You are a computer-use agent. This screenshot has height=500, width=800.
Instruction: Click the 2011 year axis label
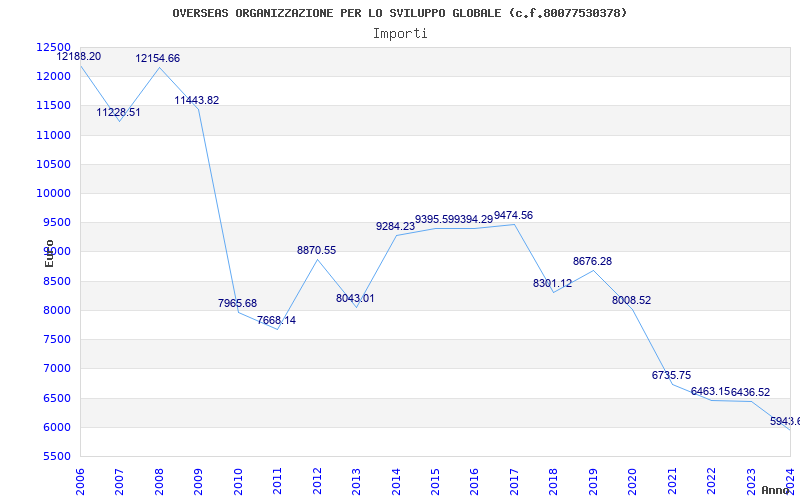tap(278, 481)
